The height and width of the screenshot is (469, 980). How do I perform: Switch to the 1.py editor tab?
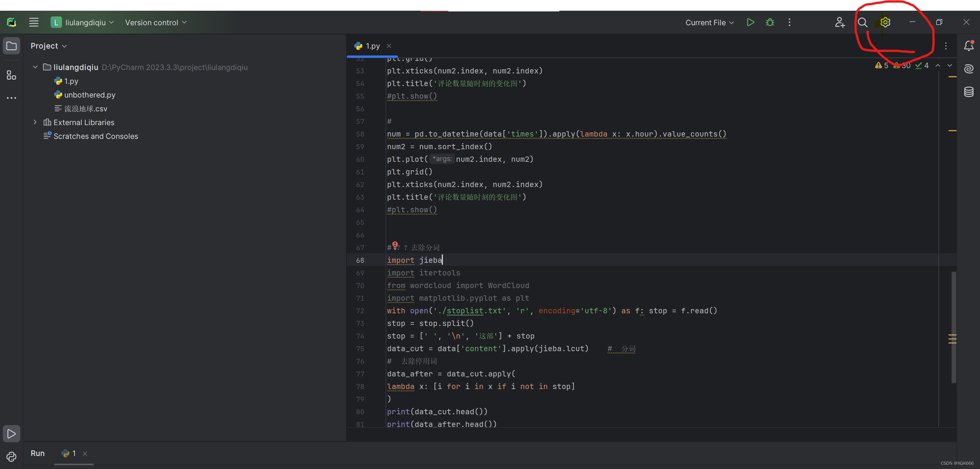(372, 46)
